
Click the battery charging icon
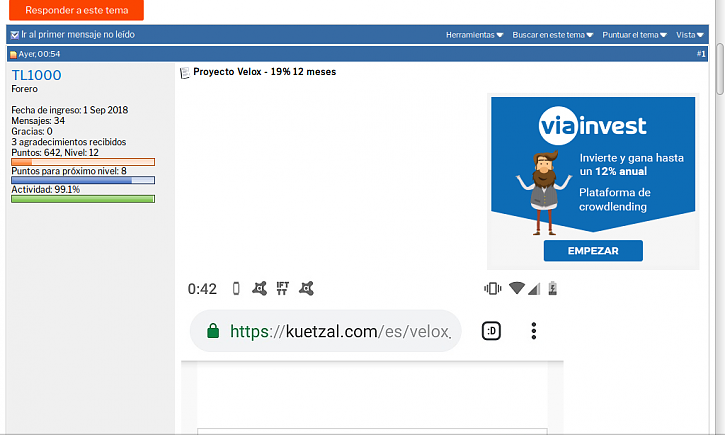[x=553, y=288]
